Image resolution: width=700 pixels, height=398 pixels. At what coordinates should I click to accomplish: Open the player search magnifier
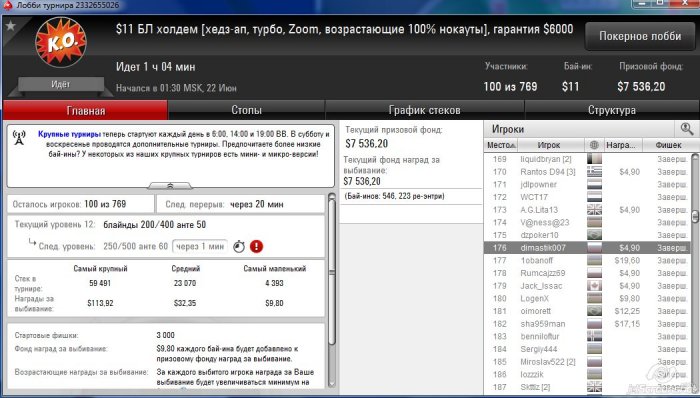pos(687,129)
